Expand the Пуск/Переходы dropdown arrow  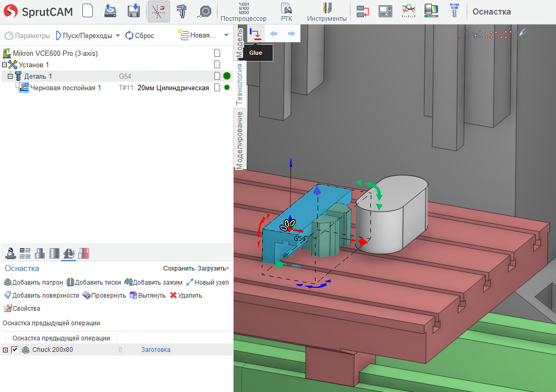(x=118, y=35)
